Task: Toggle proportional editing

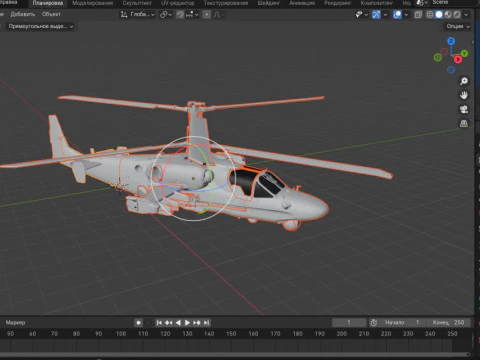Action: point(207,14)
